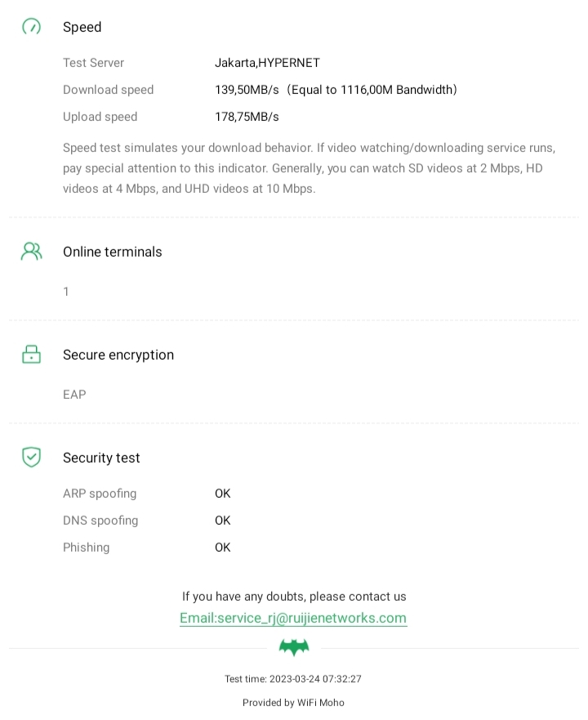Click the Jakarta,HYPERNET test server value
The height and width of the screenshot is (720, 588).
tap(267, 63)
